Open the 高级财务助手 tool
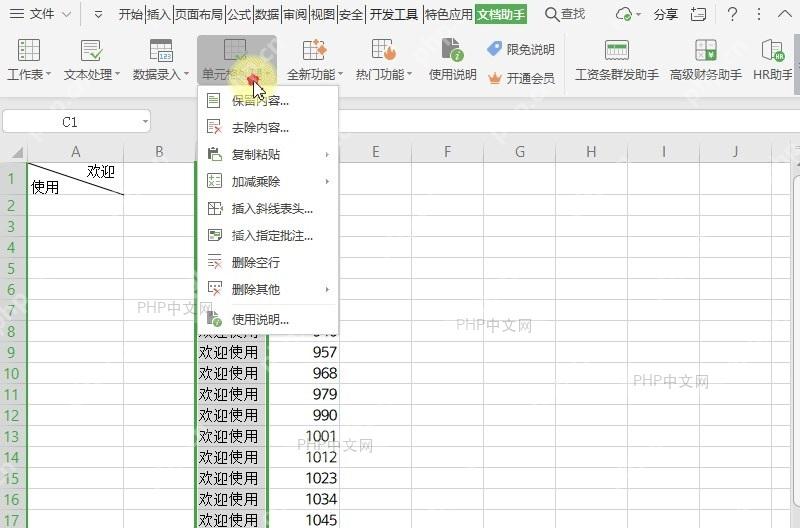The image size is (800, 528). tap(706, 60)
